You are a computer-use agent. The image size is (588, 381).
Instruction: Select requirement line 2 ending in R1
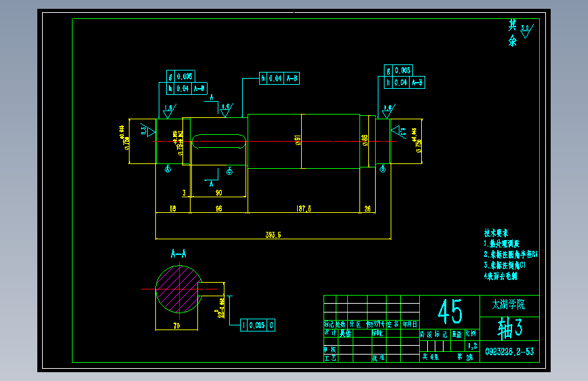(x=511, y=255)
